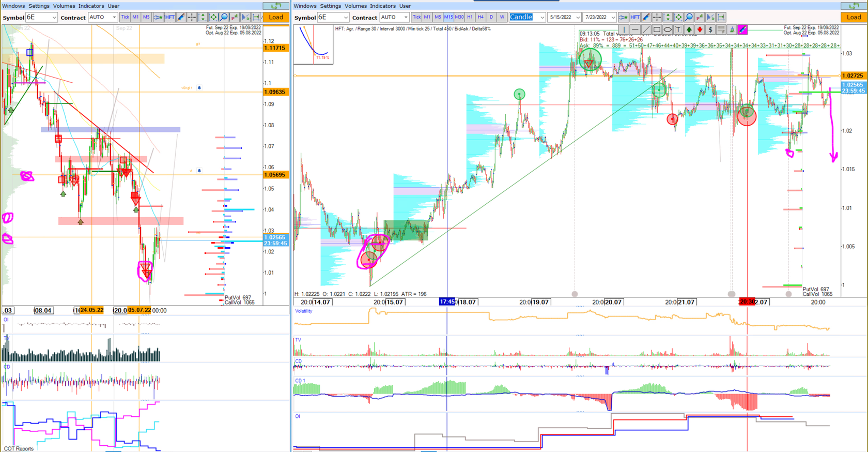The height and width of the screenshot is (452, 868).
Task: Select M1 timeframe in left window
Action: tap(135, 17)
